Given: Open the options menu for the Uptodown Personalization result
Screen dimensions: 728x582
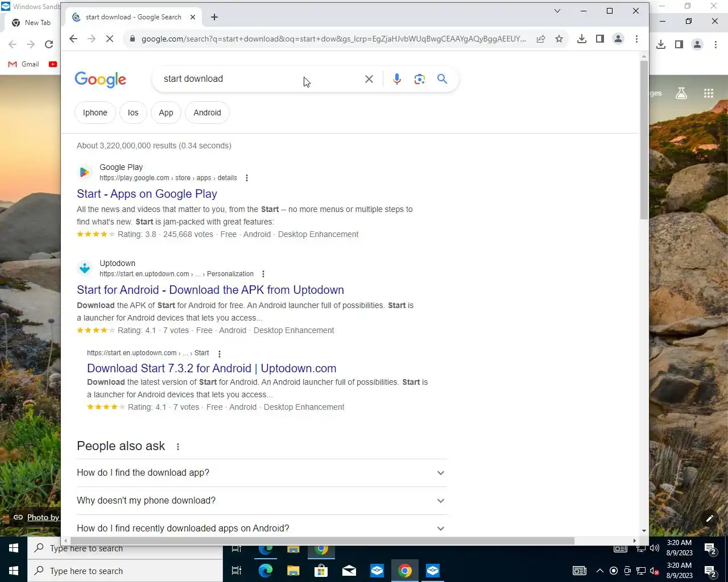Looking at the screenshot, I should pyautogui.click(x=263, y=274).
